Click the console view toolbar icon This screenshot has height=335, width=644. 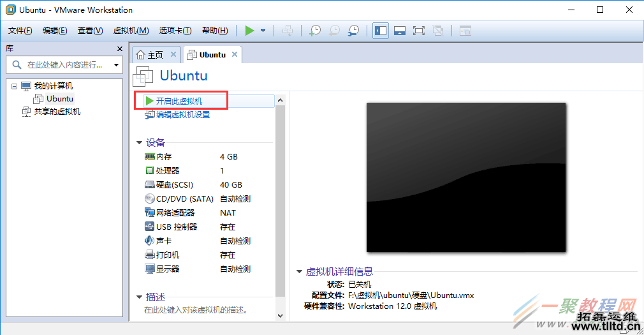tap(465, 31)
